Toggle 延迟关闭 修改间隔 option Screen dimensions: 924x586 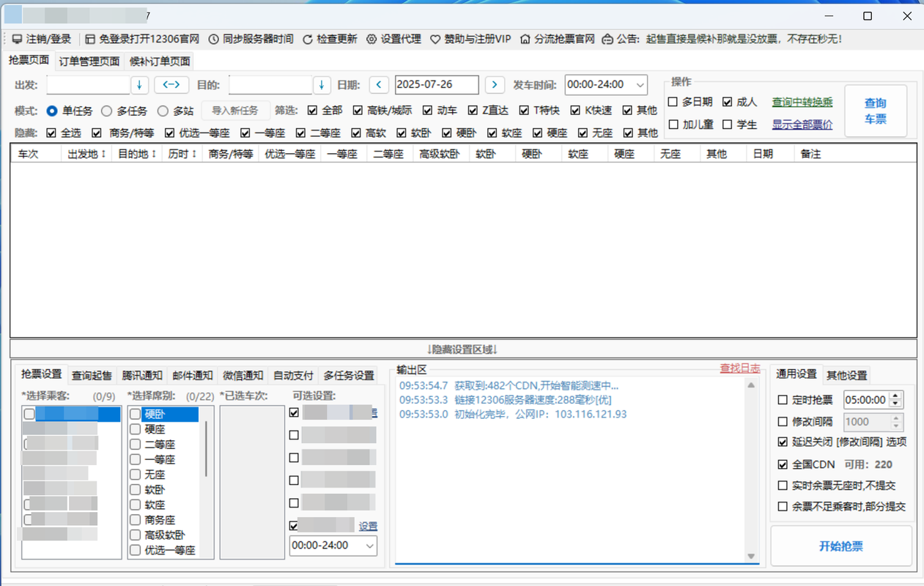coord(783,442)
